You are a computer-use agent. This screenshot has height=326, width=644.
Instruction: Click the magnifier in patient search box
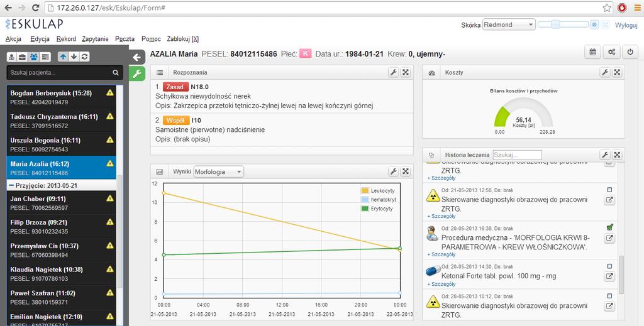coord(116,73)
